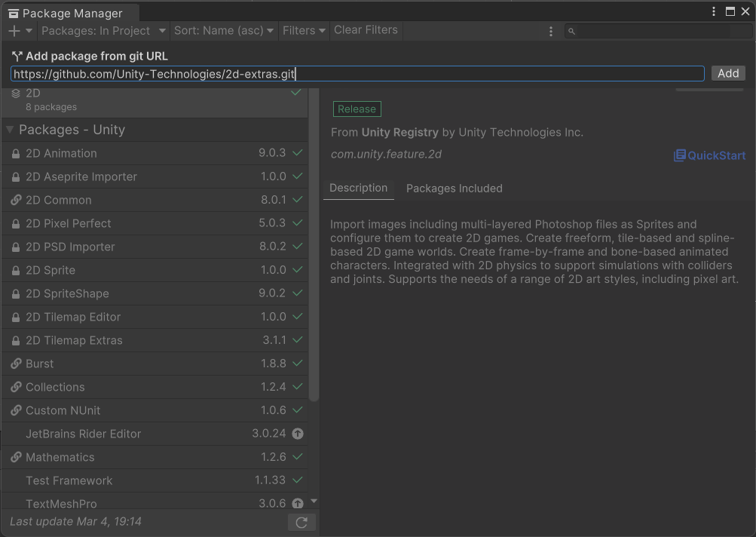This screenshot has width=756, height=537.
Task: Select the Burst package
Action: click(x=155, y=364)
